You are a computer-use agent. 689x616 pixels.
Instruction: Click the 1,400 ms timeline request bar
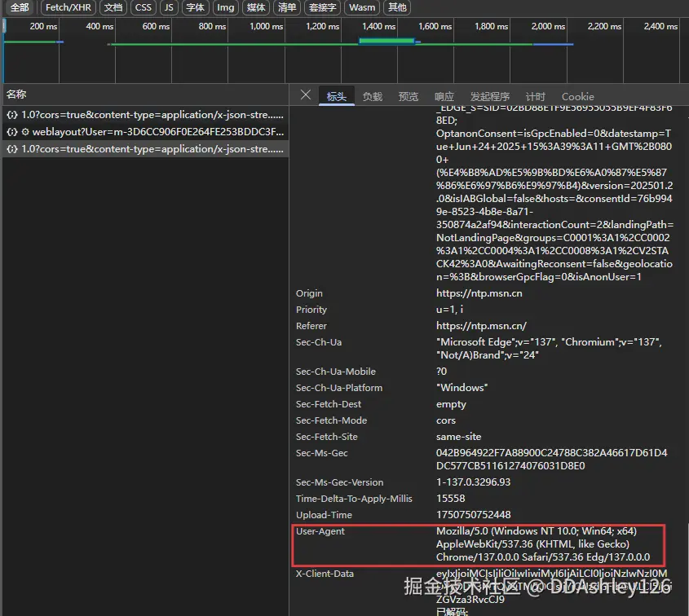[x=386, y=42]
